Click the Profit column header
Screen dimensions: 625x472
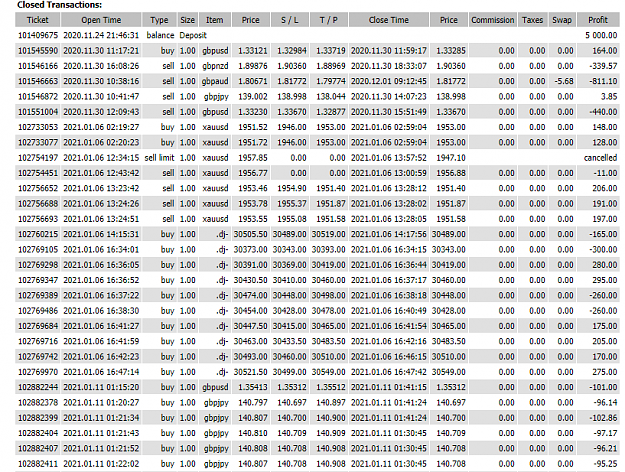click(x=598, y=20)
